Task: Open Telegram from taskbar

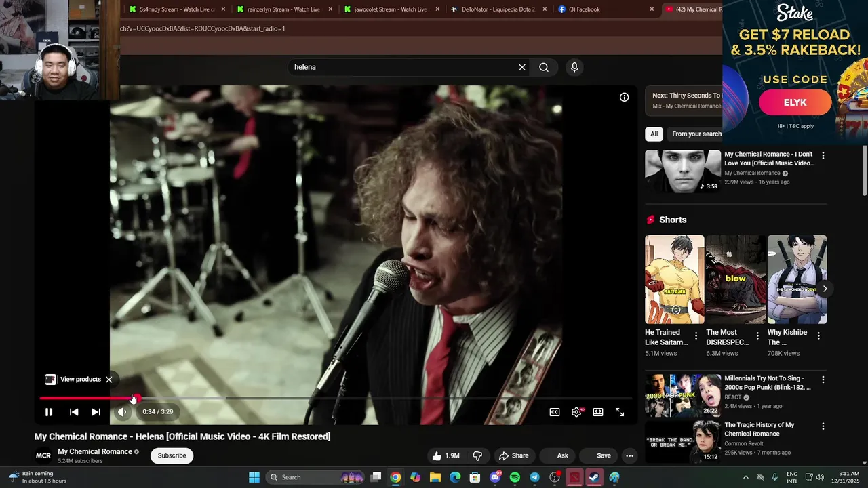Action: 534,477
